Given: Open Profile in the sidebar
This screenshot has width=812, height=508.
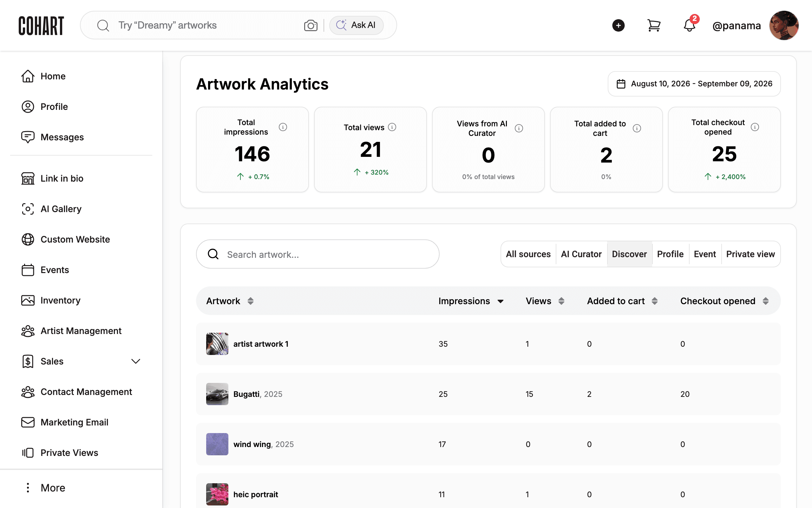Looking at the screenshot, I should 44,107.
